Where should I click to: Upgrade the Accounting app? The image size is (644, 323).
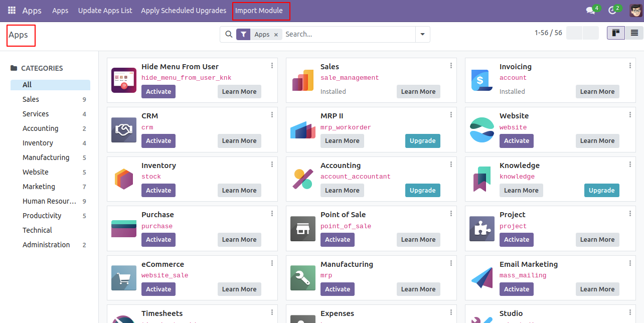click(x=423, y=191)
